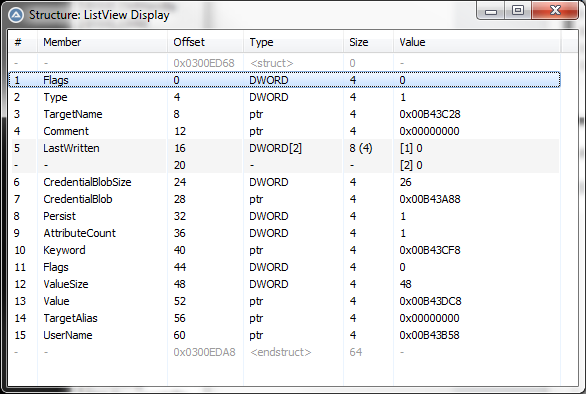Click the <endstruct> type cell
The height and width of the screenshot is (394, 586).
tap(280, 352)
